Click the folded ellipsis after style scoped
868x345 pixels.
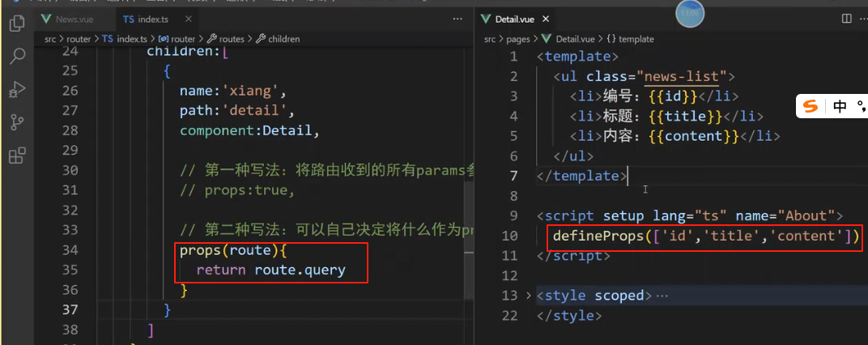click(662, 296)
